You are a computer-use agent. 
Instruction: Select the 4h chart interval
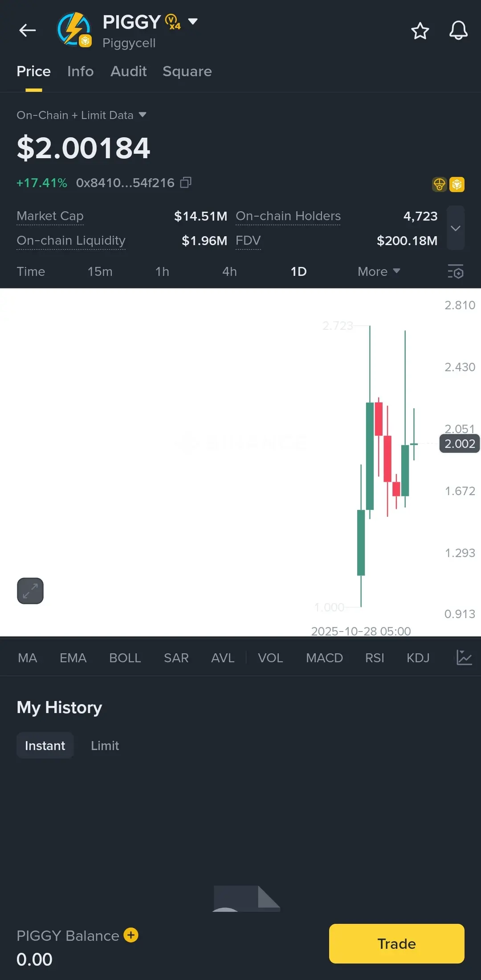point(229,271)
